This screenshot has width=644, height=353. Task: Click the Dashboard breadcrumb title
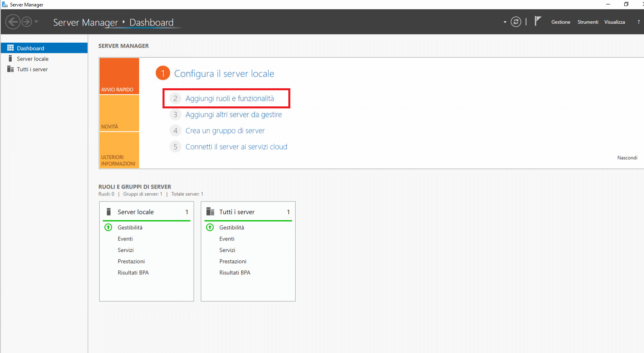click(151, 23)
